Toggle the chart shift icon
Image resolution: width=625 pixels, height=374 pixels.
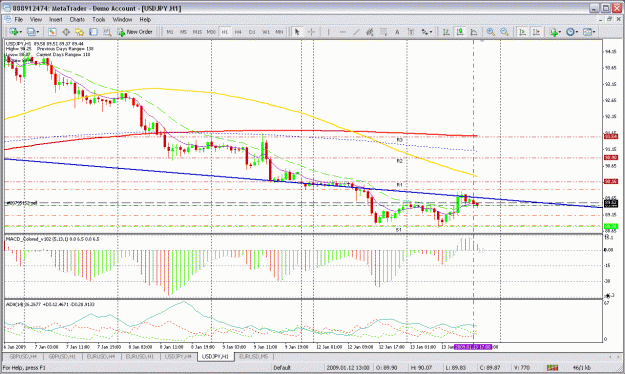point(536,32)
